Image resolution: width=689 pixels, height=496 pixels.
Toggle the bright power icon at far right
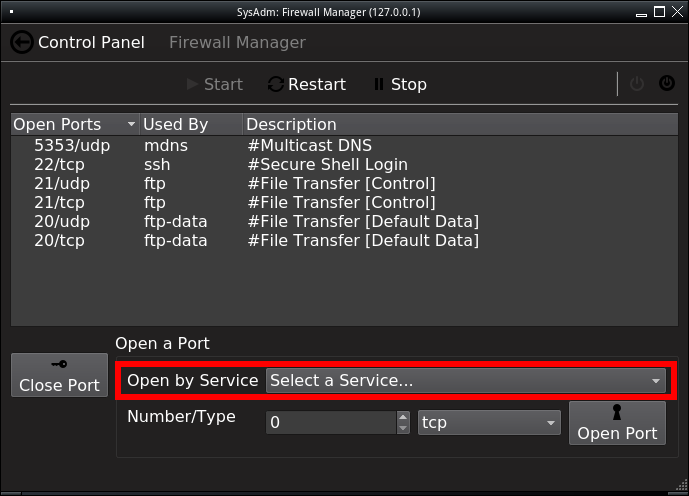667,83
